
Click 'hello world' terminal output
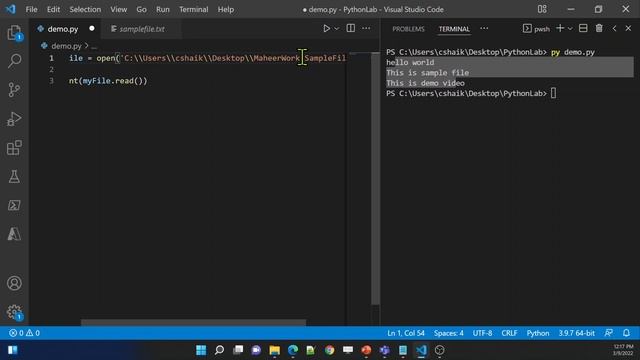point(410,62)
